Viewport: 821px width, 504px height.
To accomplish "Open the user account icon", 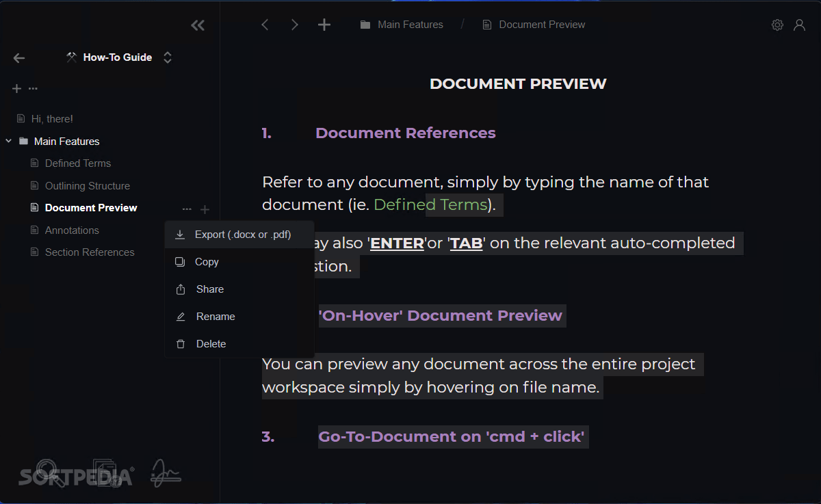I will click(799, 25).
